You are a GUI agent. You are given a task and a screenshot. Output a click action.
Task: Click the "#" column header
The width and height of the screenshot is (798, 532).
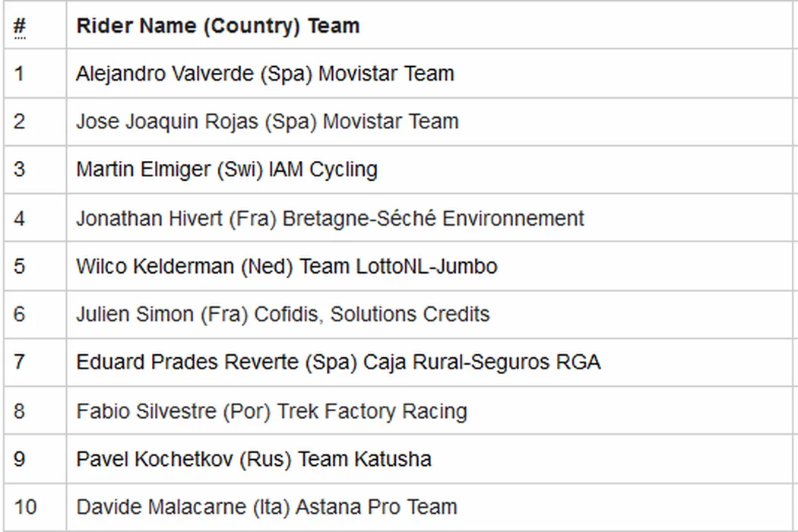pyautogui.click(x=20, y=27)
